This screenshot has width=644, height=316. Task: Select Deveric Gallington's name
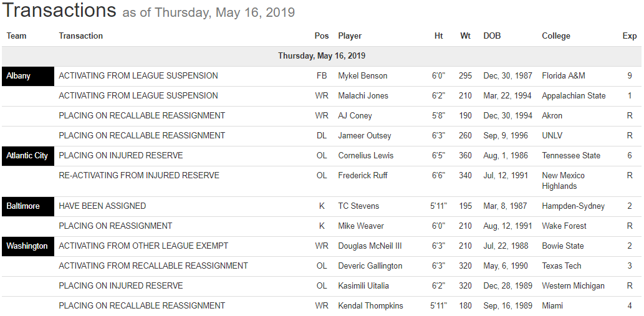click(x=370, y=266)
